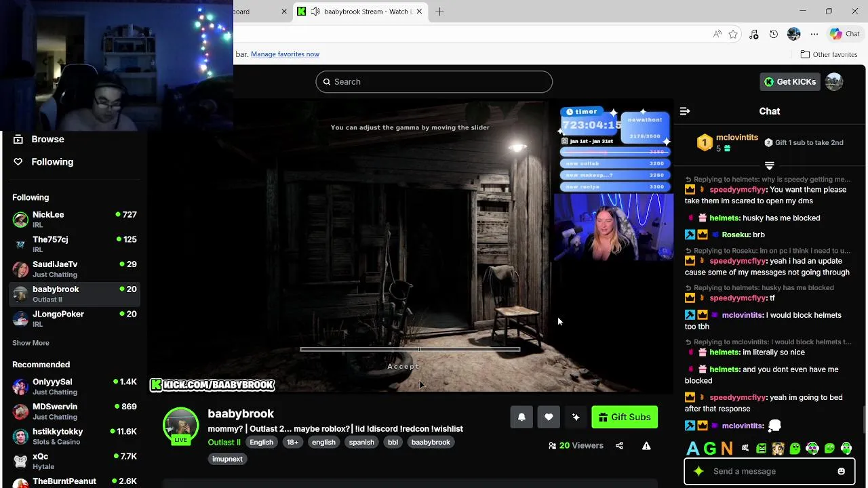Click the baabybrook channel name heading
Viewport: 868px width, 488px height.
(x=241, y=414)
